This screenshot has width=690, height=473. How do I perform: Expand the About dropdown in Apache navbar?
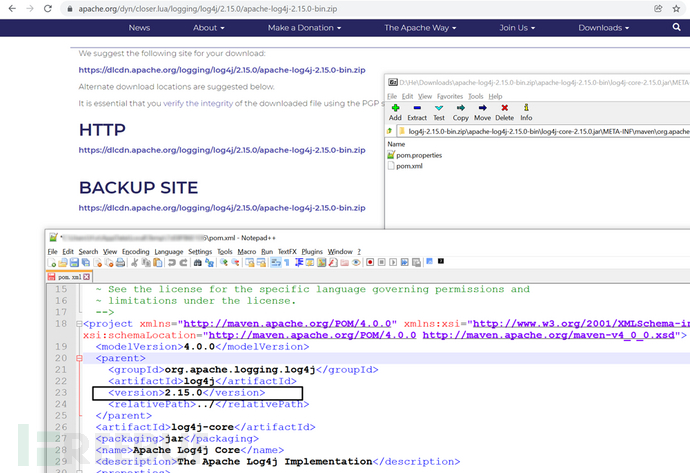tap(209, 28)
